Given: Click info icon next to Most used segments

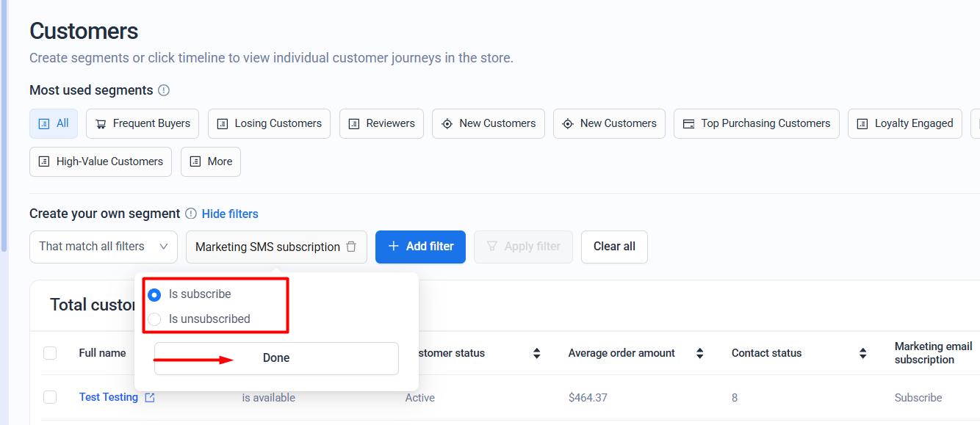Looking at the screenshot, I should click(164, 90).
